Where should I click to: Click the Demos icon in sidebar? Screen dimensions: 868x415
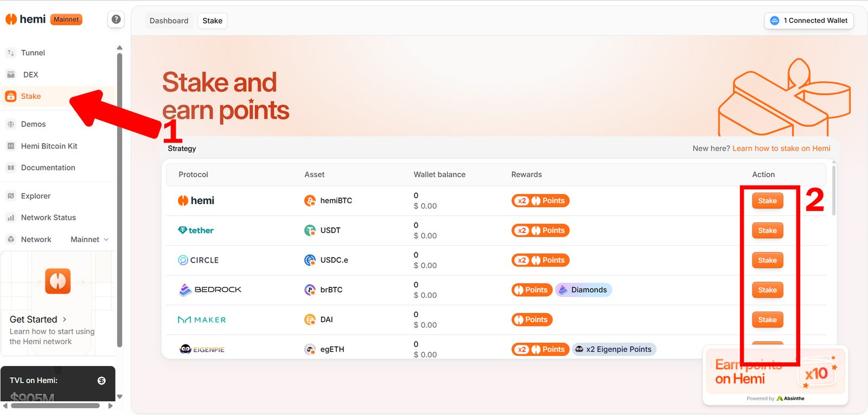[11, 124]
